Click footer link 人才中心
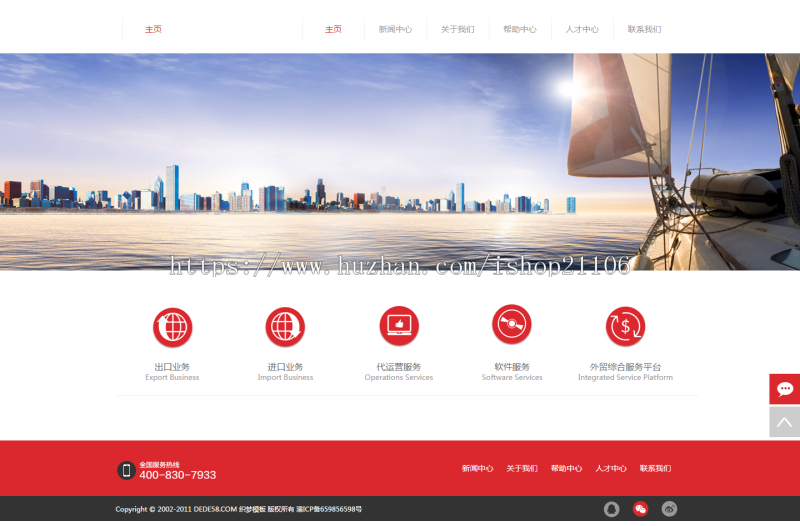Image resolution: width=800 pixels, height=526 pixels. [x=611, y=468]
